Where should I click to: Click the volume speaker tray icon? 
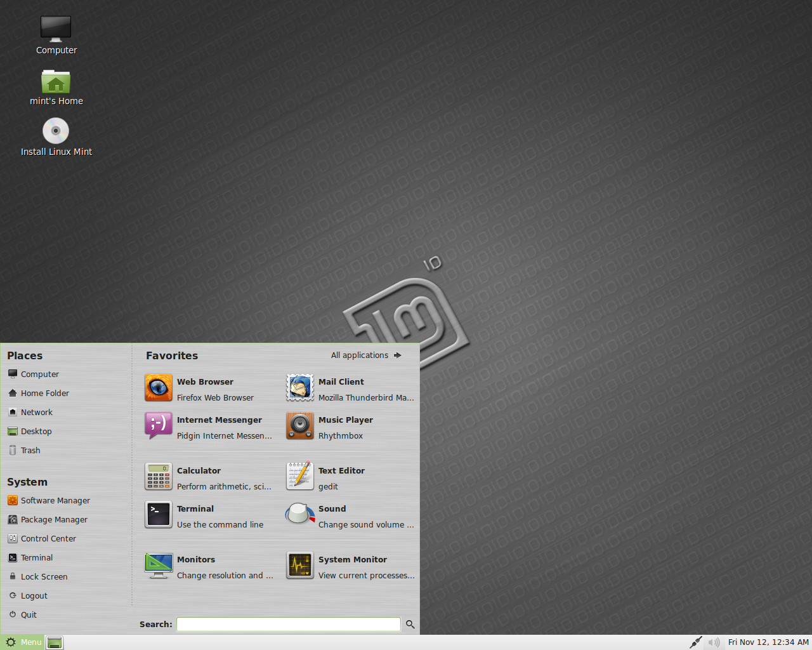pyautogui.click(x=714, y=642)
